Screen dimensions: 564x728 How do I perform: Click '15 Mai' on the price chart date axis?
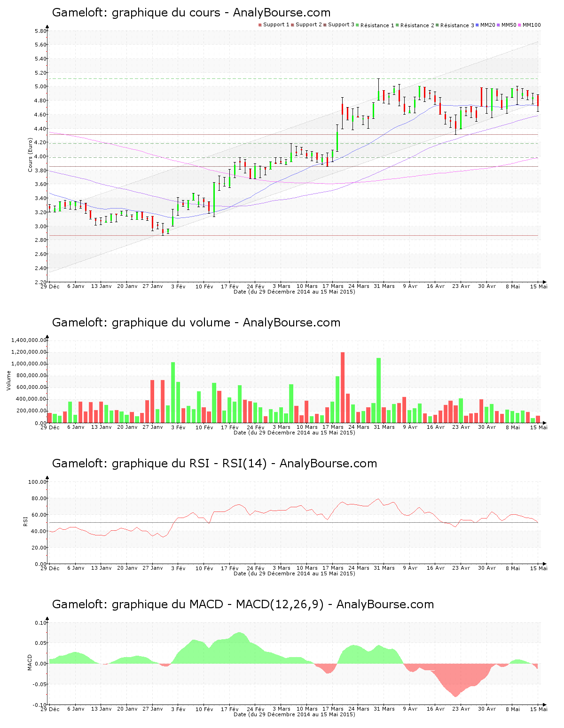coord(539,287)
